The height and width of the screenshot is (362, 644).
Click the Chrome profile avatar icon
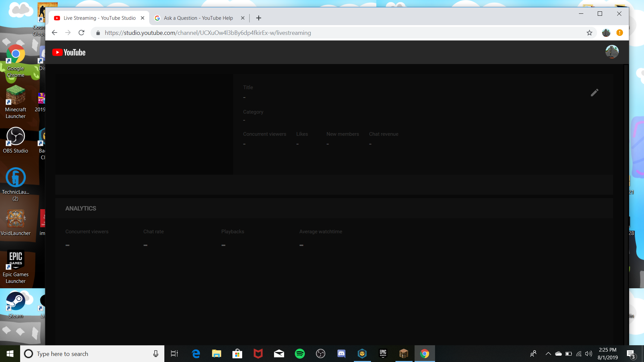[606, 33]
